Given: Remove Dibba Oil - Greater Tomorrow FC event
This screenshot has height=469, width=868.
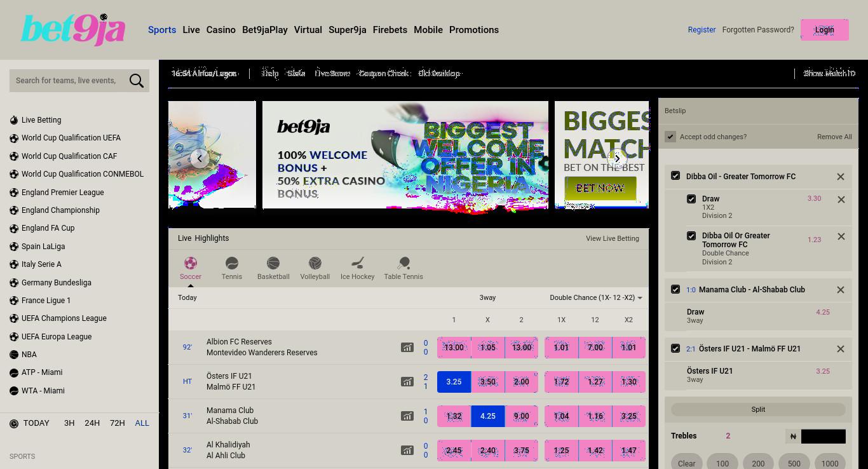Looking at the screenshot, I should coord(841,177).
